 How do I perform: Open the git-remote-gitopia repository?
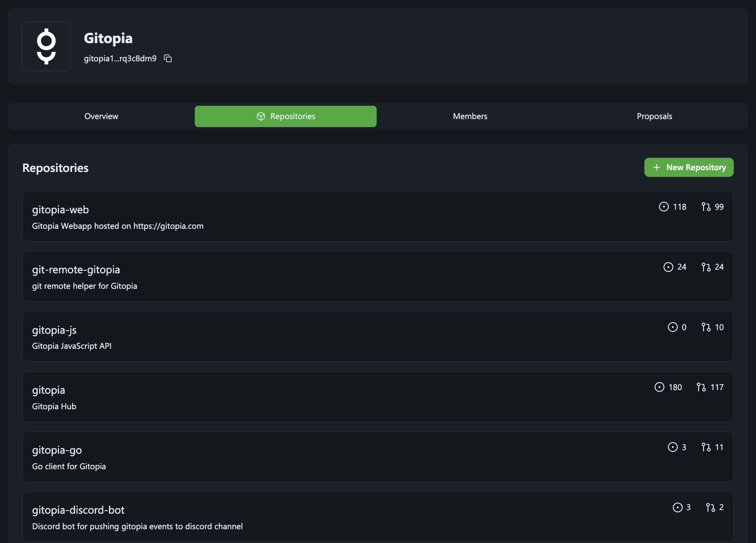coord(76,270)
